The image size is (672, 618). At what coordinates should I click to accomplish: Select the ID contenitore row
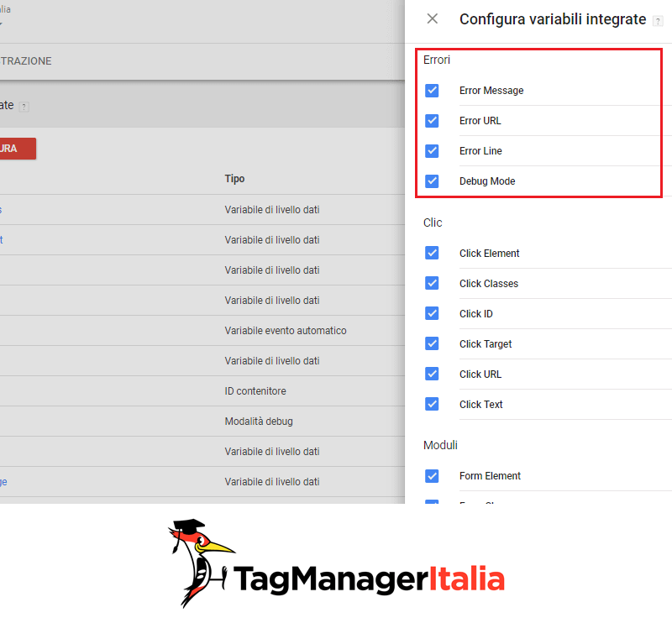point(202,391)
